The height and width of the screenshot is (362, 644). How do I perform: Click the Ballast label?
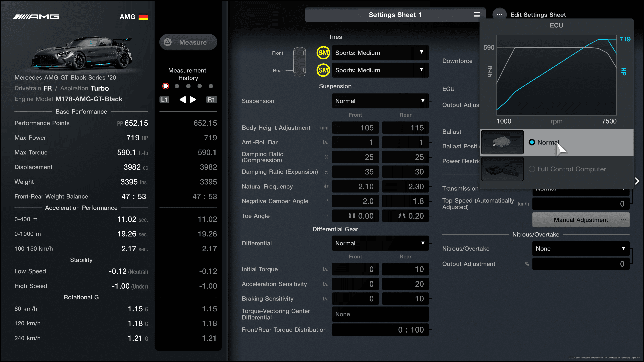451,132
